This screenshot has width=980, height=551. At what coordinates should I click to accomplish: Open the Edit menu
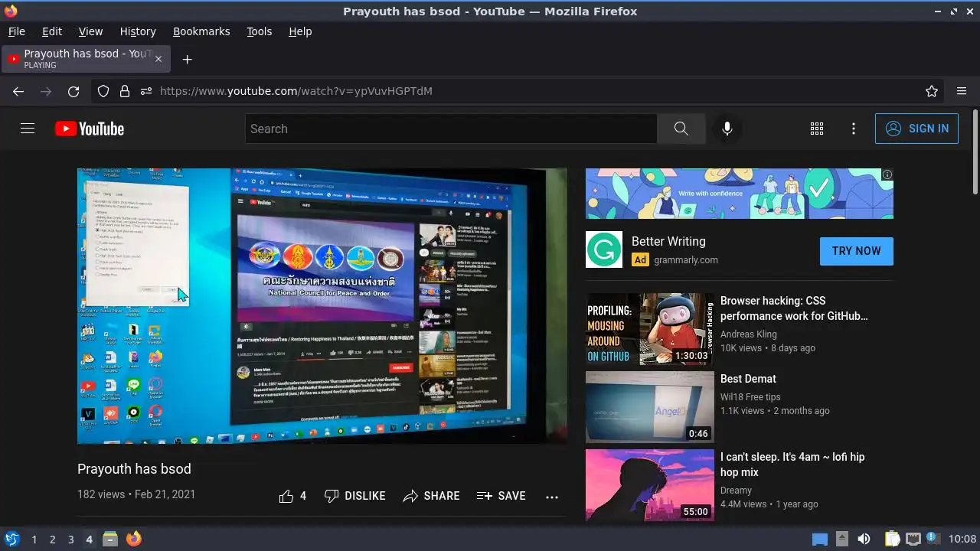pyautogui.click(x=52, y=31)
